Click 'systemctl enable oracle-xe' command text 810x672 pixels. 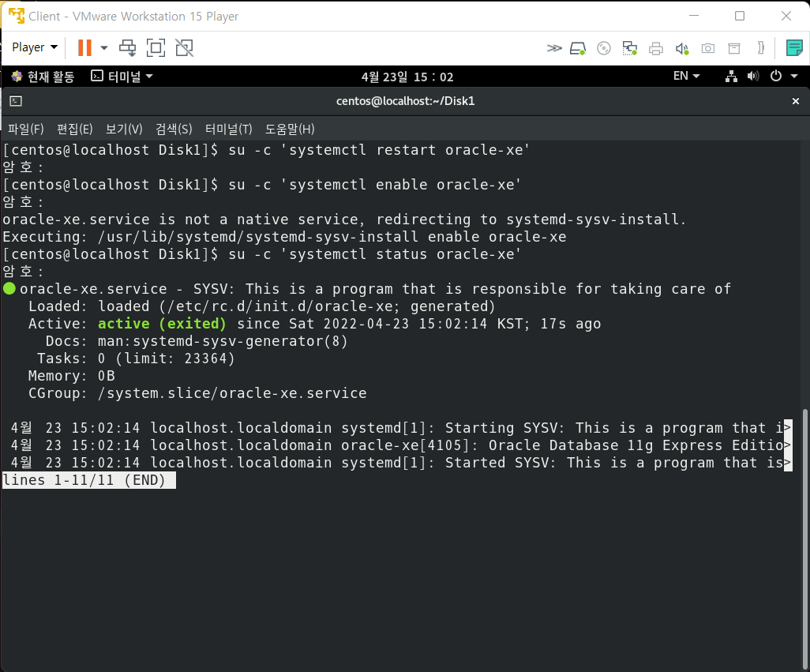pyautogui.click(x=401, y=185)
